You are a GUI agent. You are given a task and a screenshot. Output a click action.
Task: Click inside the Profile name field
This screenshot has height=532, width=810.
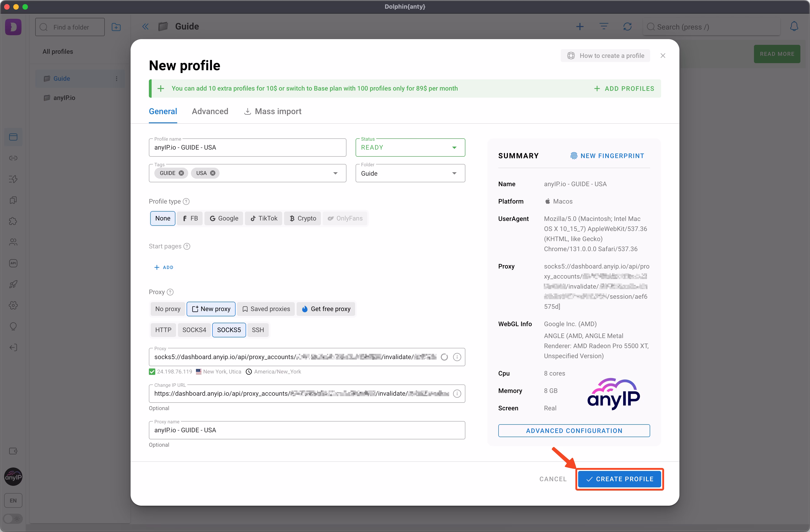pos(247,147)
